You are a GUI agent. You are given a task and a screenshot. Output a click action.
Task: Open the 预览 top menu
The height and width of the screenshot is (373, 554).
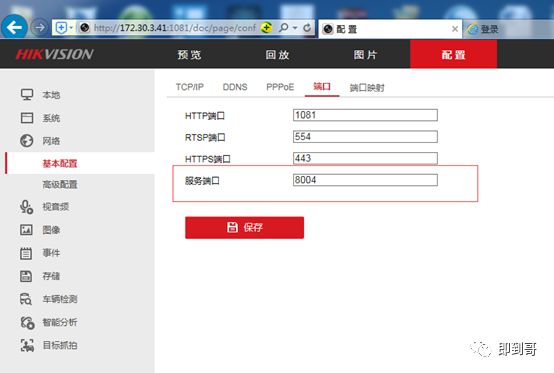pyautogui.click(x=189, y=54)
